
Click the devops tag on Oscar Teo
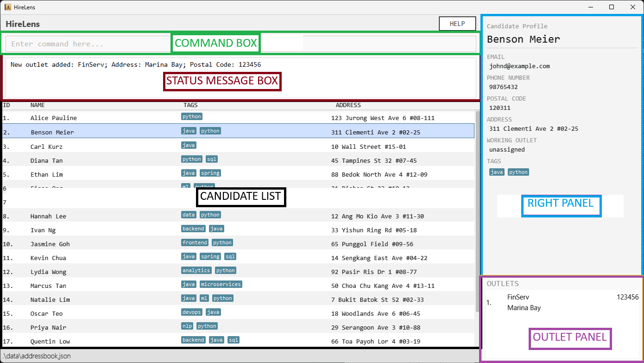(x=192, y=312)
